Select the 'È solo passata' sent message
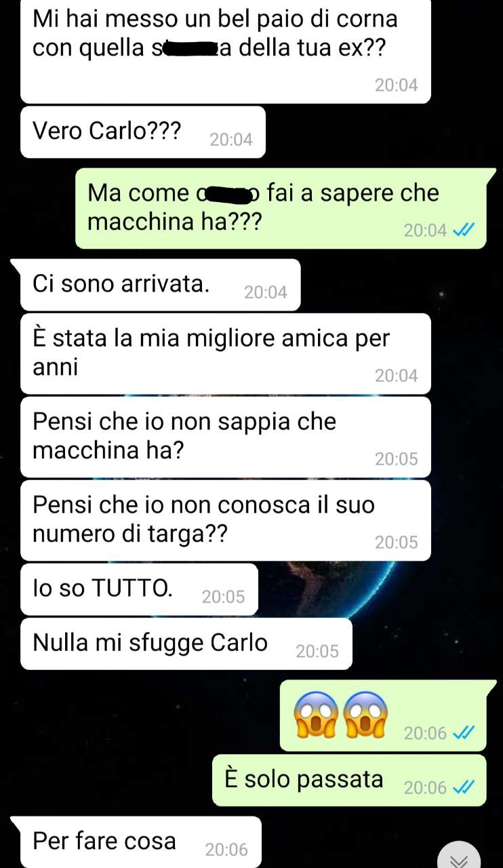503x868 pixels. [x=349, y=780]
